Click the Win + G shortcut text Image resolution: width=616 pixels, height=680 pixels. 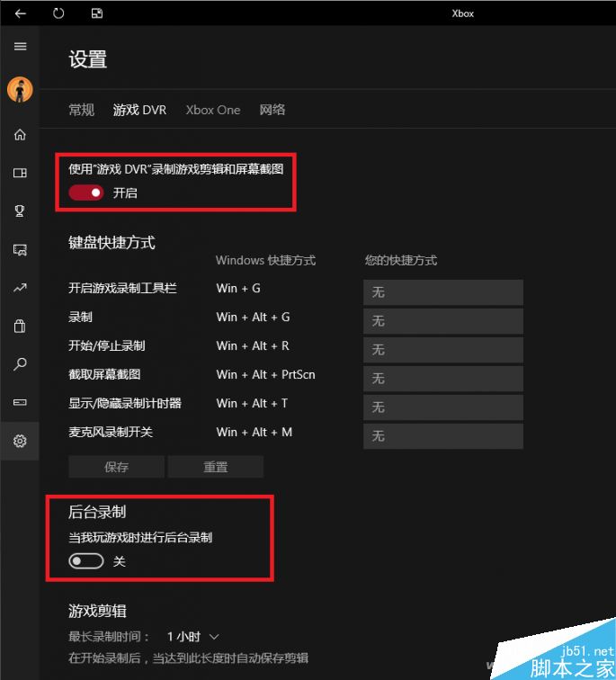[x=238, y=288]
